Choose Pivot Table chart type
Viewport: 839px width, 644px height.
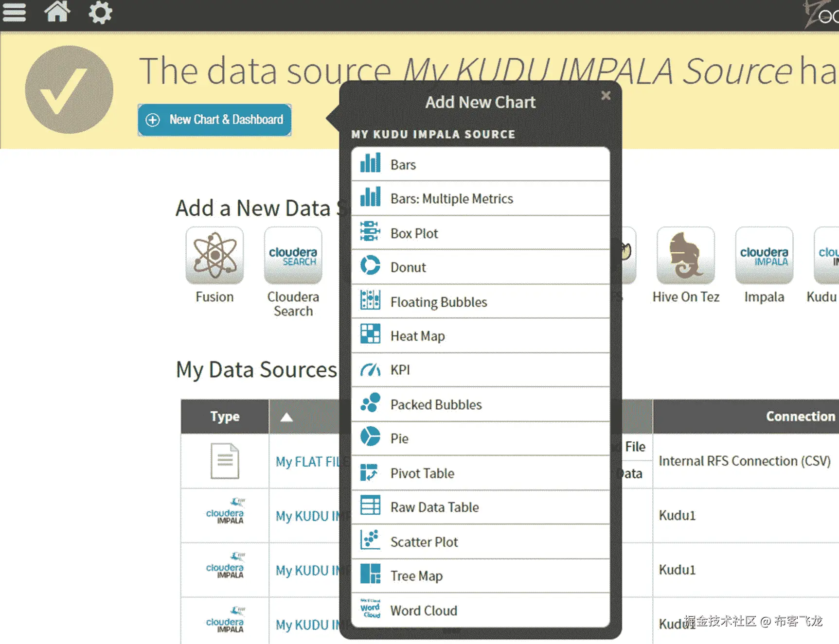point(481,473)
